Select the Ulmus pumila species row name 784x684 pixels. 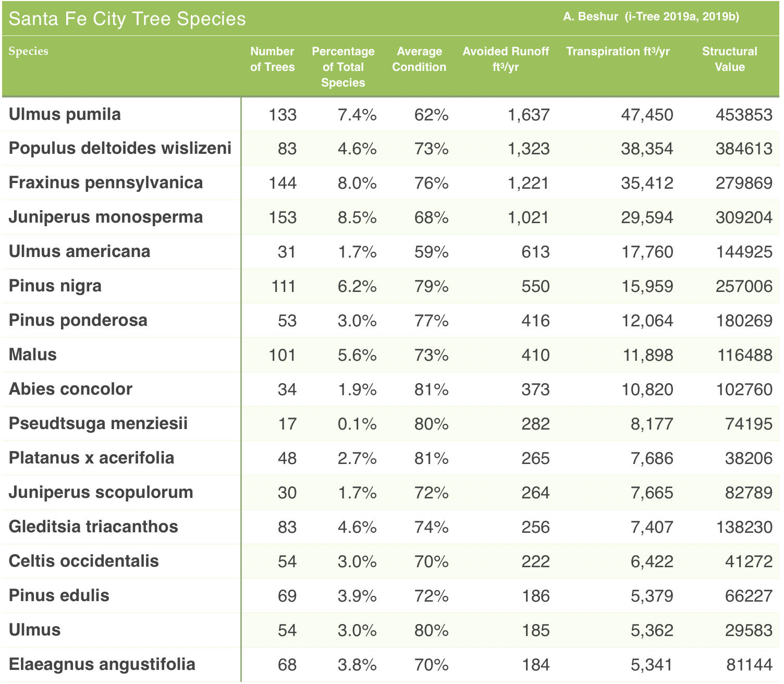point(65,114)
